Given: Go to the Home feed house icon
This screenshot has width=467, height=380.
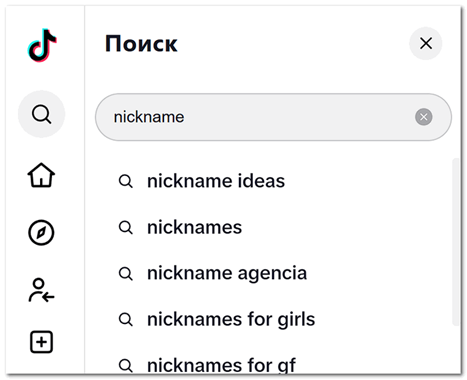Looking at the screenshot, I should point(41,175).
